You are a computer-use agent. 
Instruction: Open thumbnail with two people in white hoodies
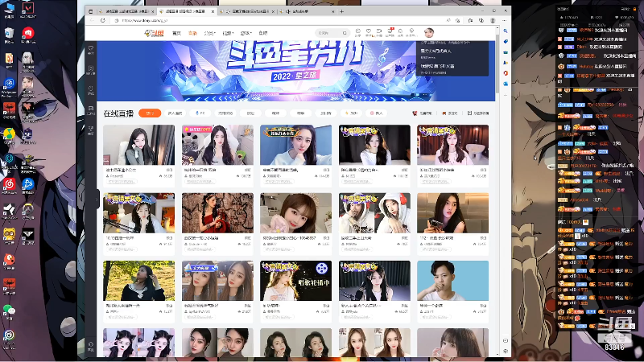tap(374, 213)
